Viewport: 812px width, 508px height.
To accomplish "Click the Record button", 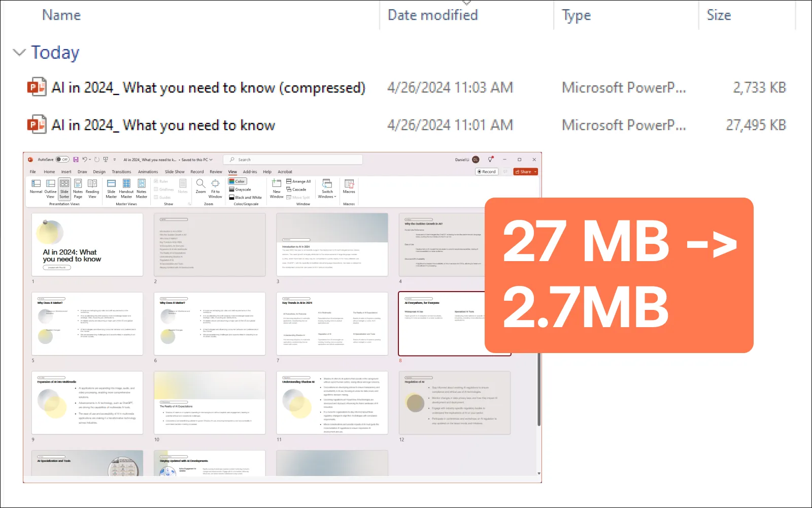I will 486,172.
